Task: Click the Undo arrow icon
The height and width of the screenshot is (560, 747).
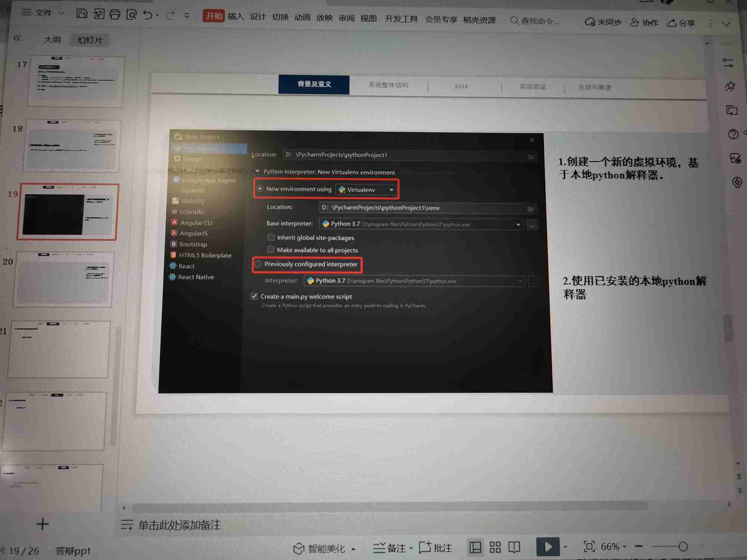Action: pyautogui.click(x=148, y=15)
